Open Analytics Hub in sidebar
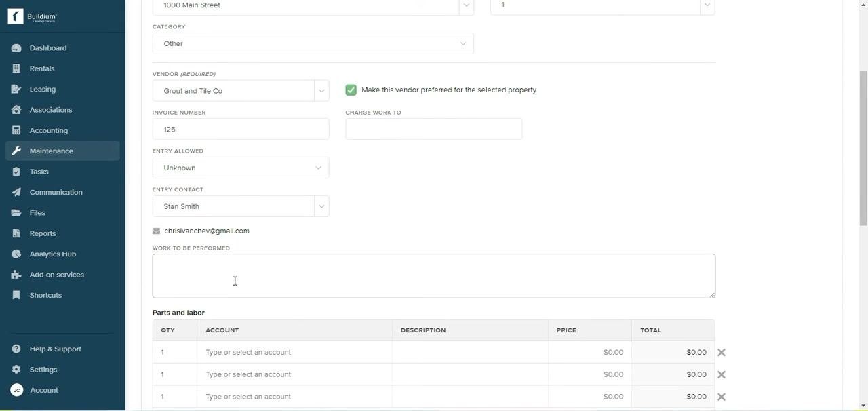 [53, 254]
